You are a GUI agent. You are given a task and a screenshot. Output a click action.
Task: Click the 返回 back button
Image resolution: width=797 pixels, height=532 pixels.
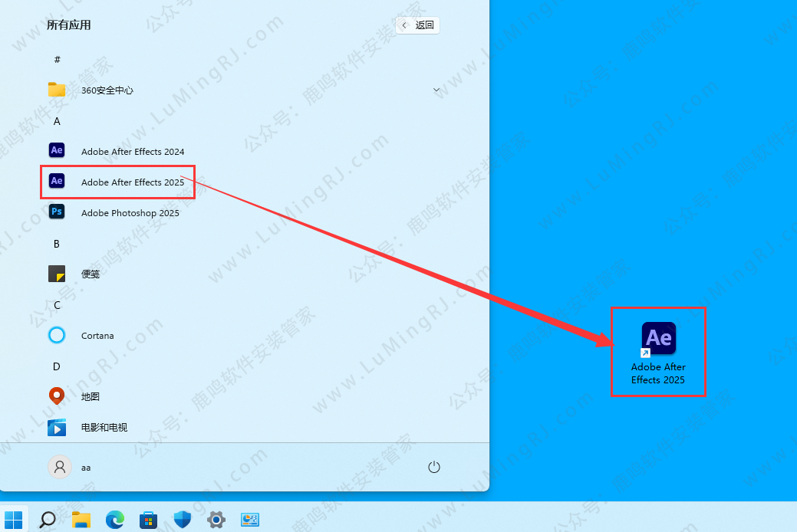click(418, 25)
